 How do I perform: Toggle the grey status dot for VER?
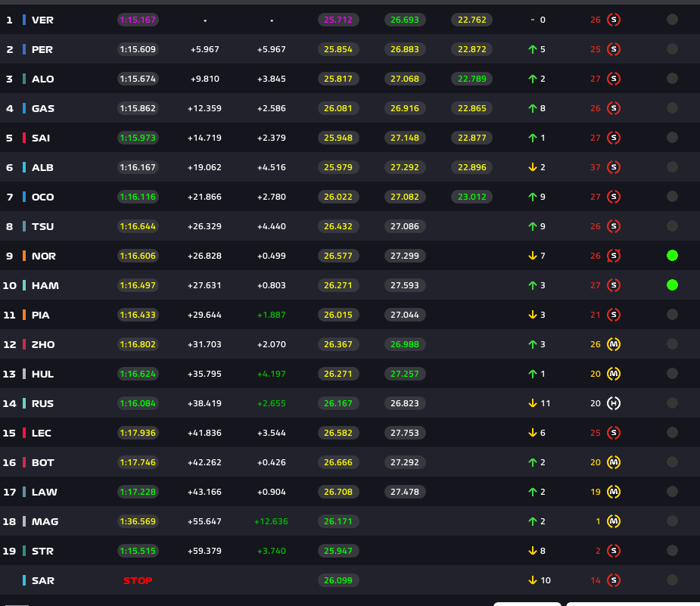pyautogui.click(x=672, y=20)
